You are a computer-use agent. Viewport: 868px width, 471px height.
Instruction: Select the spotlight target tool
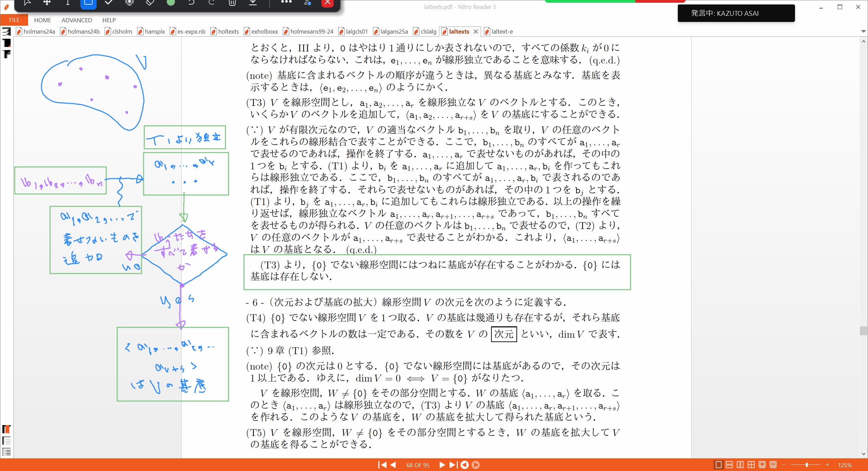[x=130, y=3]
